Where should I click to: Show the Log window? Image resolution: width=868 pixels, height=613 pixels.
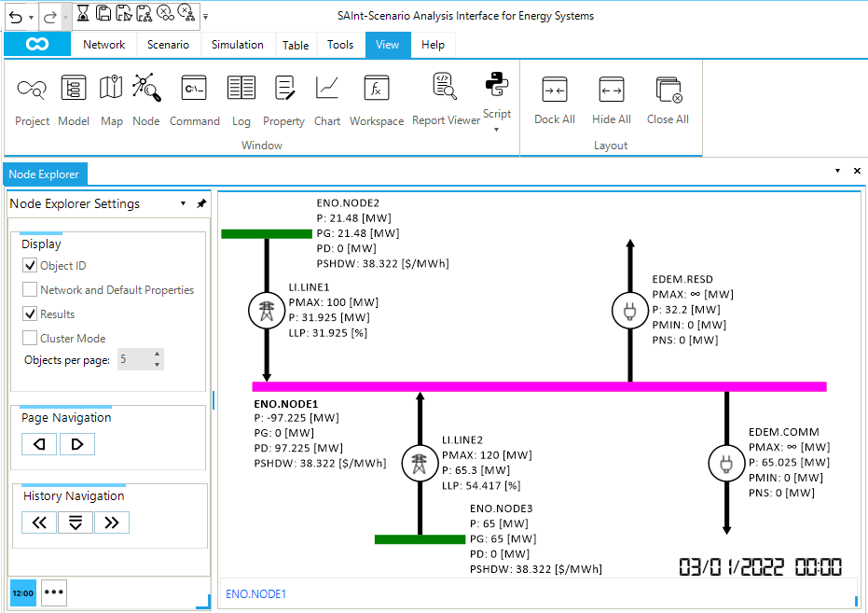pyautogui.click(x=241, y=100)
